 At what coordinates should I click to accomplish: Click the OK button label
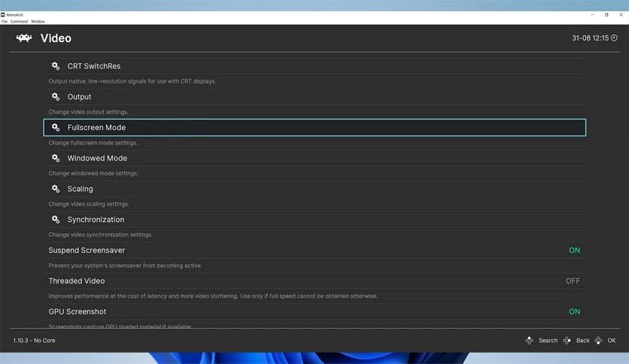(x=612, y=341)
